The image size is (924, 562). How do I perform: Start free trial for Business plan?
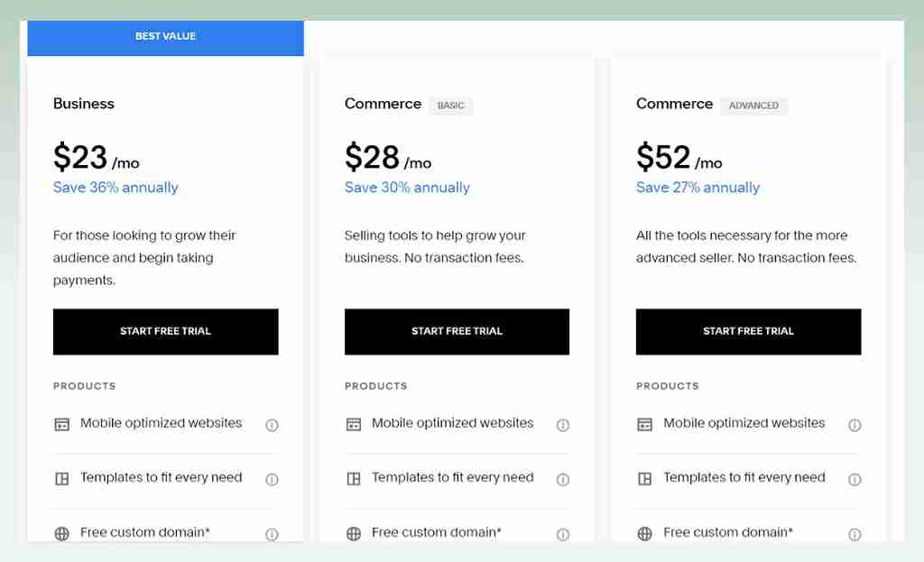pyautogui.click(x=166, y=332)
